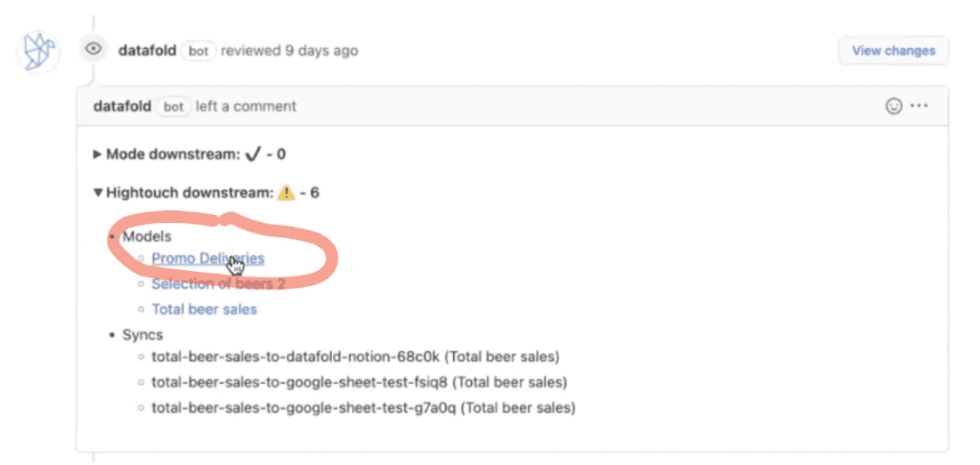
Task: Click the bot badge next to datafold reviewer
Action: point(197,51)
